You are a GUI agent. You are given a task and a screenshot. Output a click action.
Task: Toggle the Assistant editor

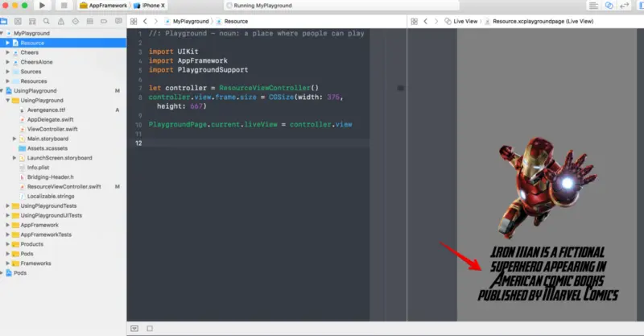point(609,6)
